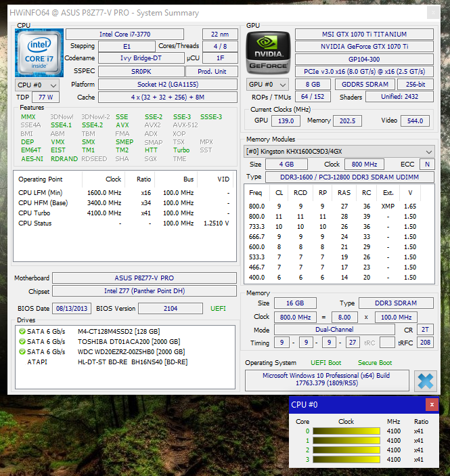Click the 22 nm process field
Viewport: 450px width, 476px height.
point(220,34)
